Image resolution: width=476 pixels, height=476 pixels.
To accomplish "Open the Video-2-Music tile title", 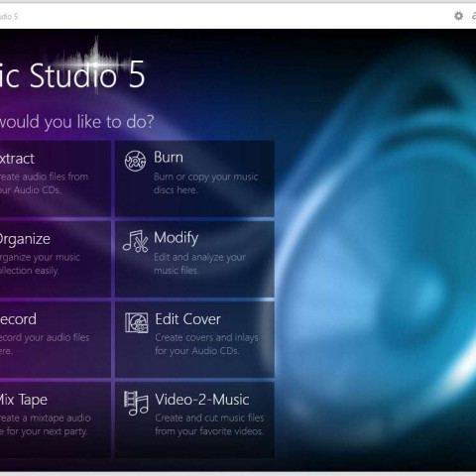I will point(202,400).
